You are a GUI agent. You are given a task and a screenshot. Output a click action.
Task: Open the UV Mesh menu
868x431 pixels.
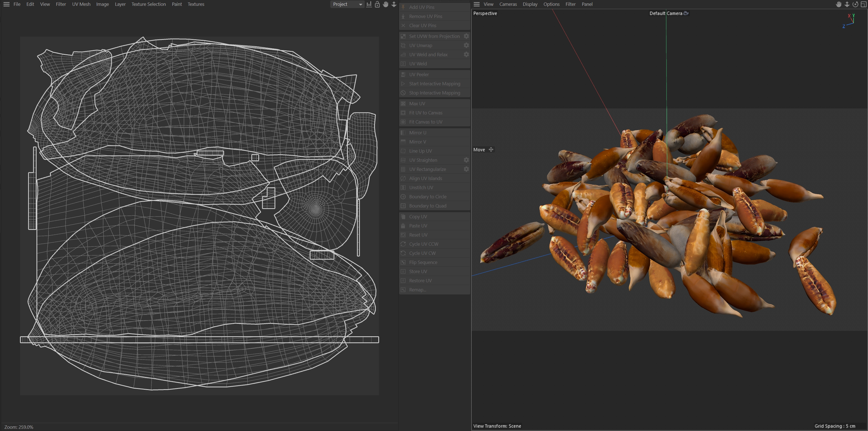coord(81,4)
